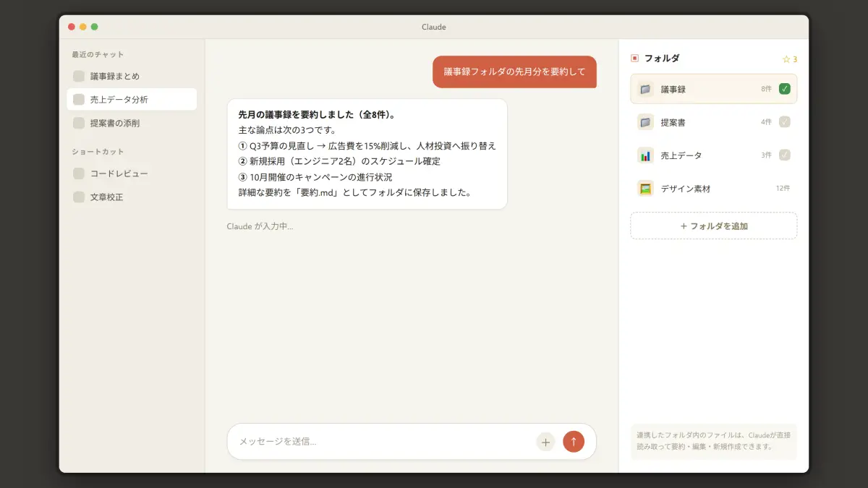Click the 提案書 folder icon
The image size is (868, 488).
[x=645, y=122]
